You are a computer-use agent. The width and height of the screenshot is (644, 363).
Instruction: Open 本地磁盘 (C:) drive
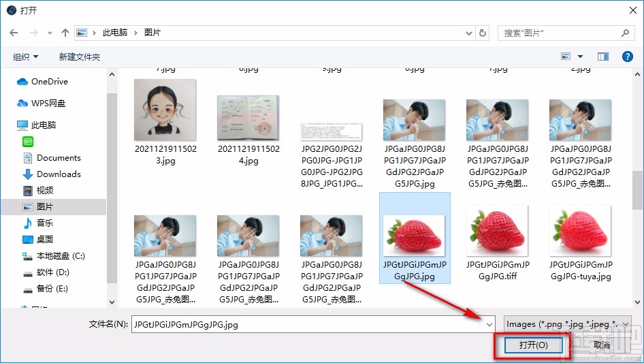click(53, 256)
